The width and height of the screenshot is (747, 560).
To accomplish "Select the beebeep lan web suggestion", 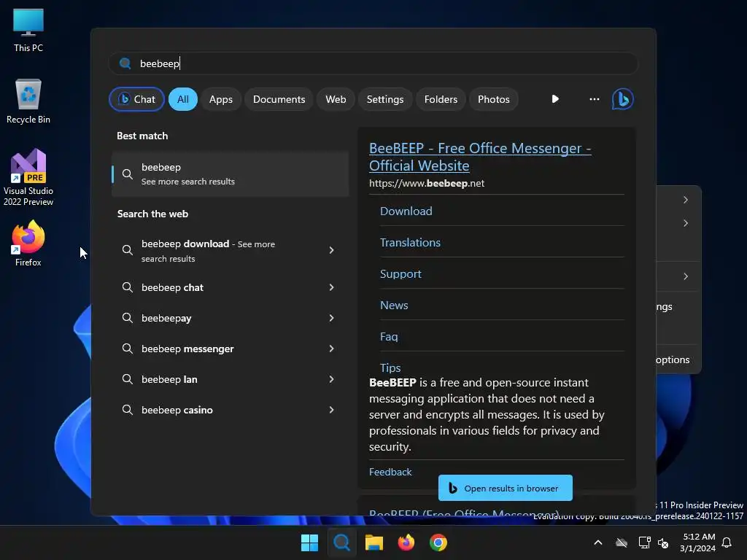I will tap(231, 379).
